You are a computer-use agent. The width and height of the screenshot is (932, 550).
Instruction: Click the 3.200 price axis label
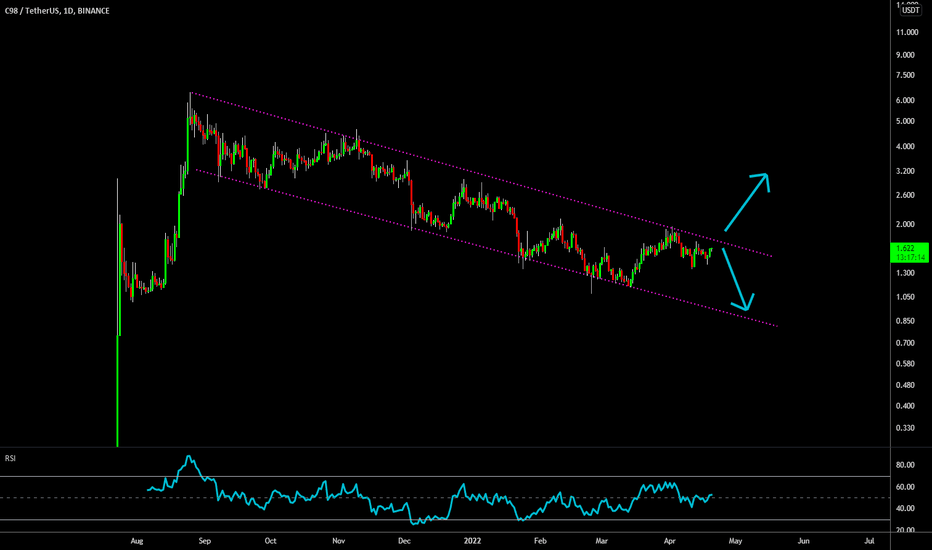point(905,171)
